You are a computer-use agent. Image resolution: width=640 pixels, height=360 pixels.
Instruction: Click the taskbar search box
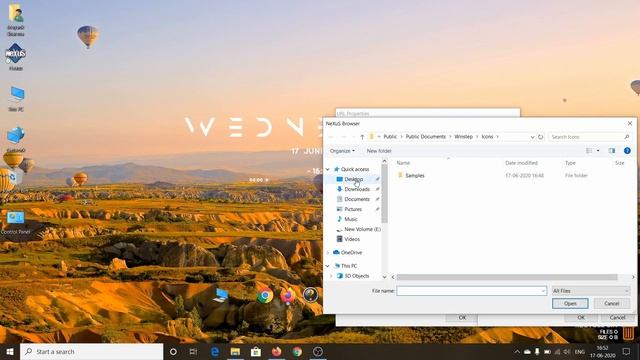(x=91, y=351)
